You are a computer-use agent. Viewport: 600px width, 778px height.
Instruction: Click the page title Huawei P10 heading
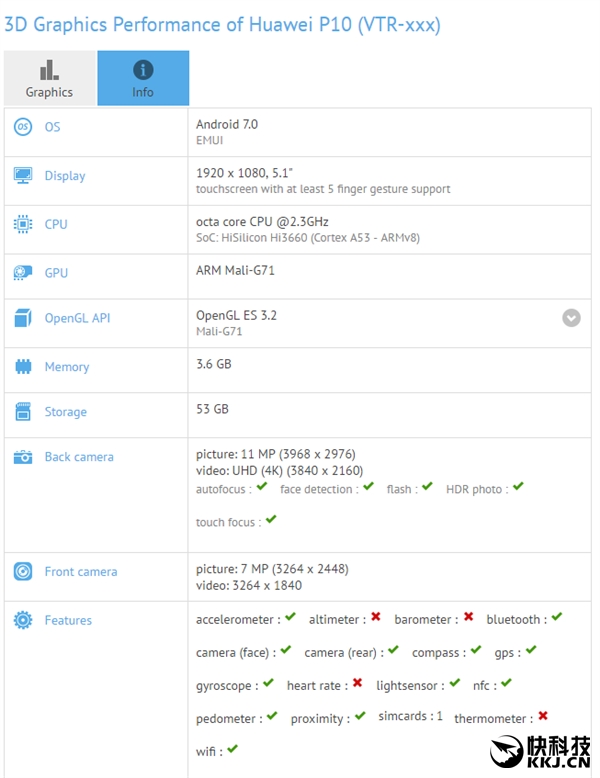pos(222,25)
